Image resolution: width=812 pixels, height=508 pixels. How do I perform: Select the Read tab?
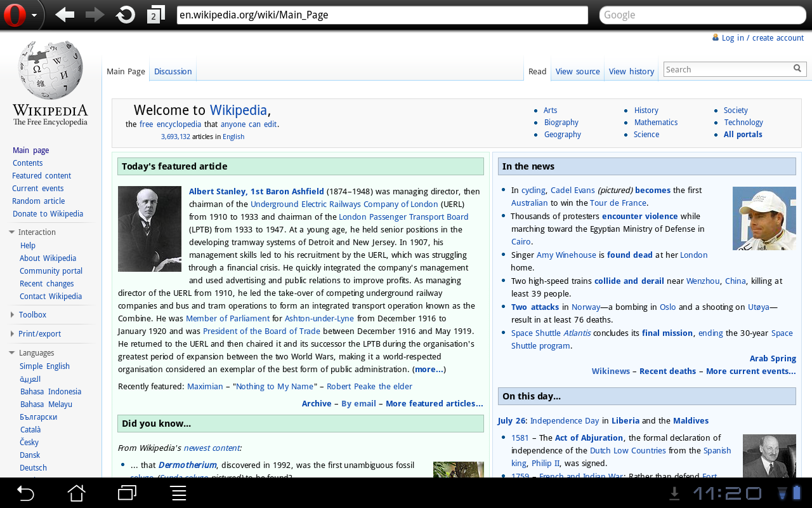click(537, 71)
